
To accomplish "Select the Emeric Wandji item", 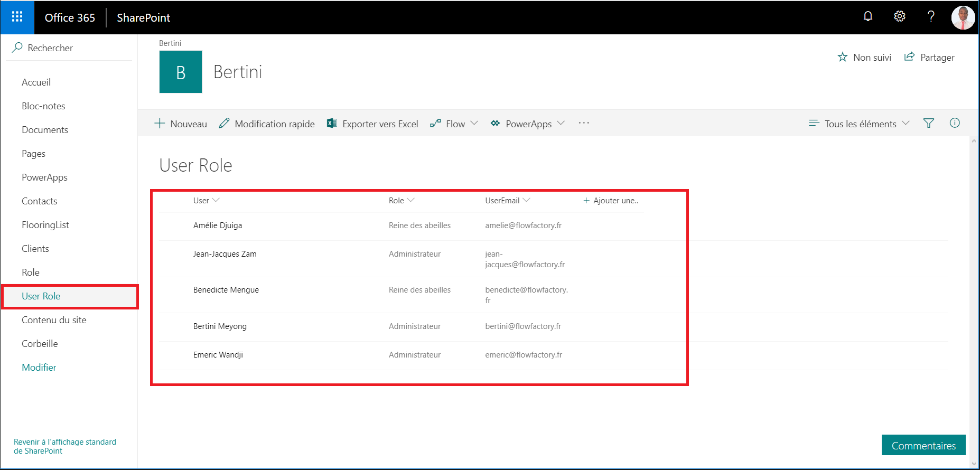I will click(218, 355).
